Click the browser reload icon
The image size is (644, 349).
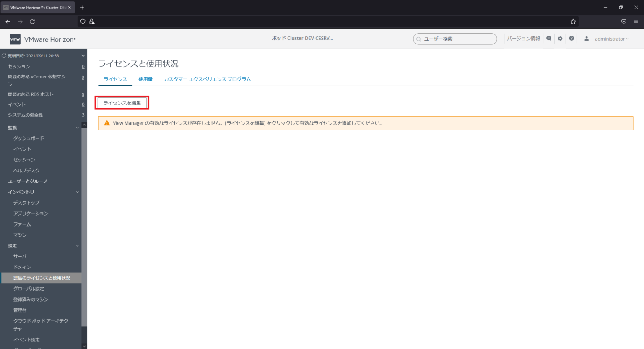(x=32, y=21)
